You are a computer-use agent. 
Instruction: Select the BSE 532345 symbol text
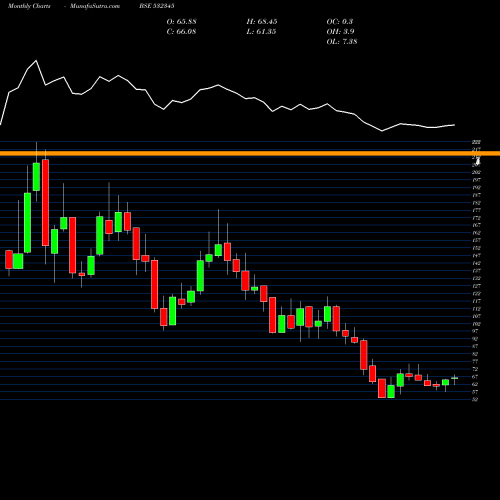[157, 6]
